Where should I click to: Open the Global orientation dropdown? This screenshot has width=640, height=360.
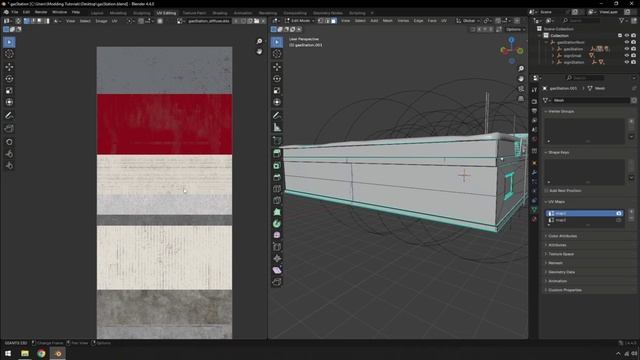coord(468,20)
